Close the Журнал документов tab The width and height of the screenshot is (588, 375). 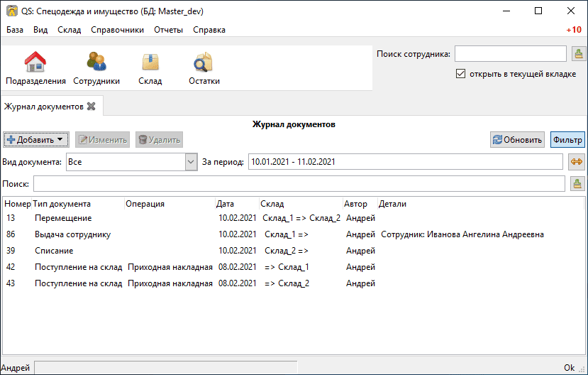[91, 107]
